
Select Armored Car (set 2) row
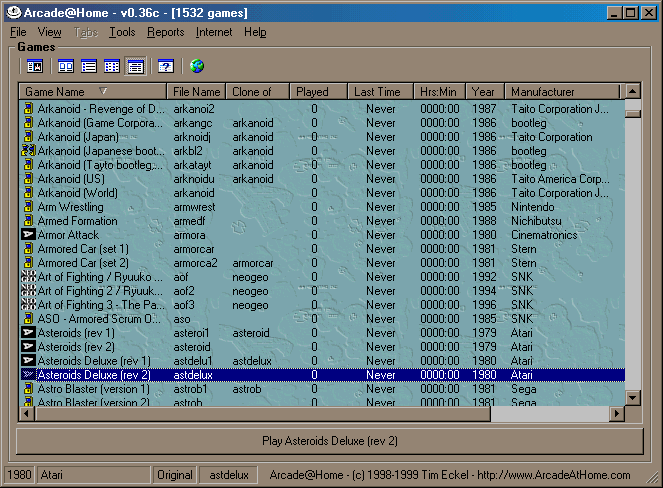(322, 263)
